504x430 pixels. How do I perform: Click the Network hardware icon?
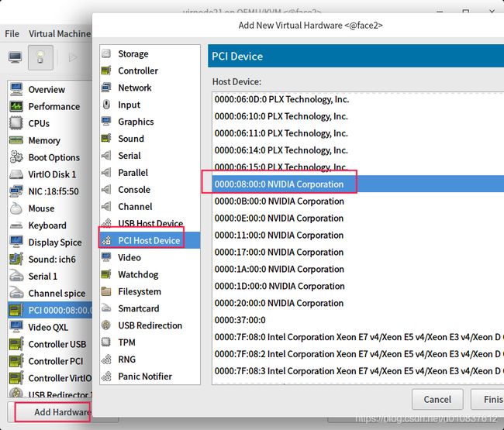tap(106, 88)
